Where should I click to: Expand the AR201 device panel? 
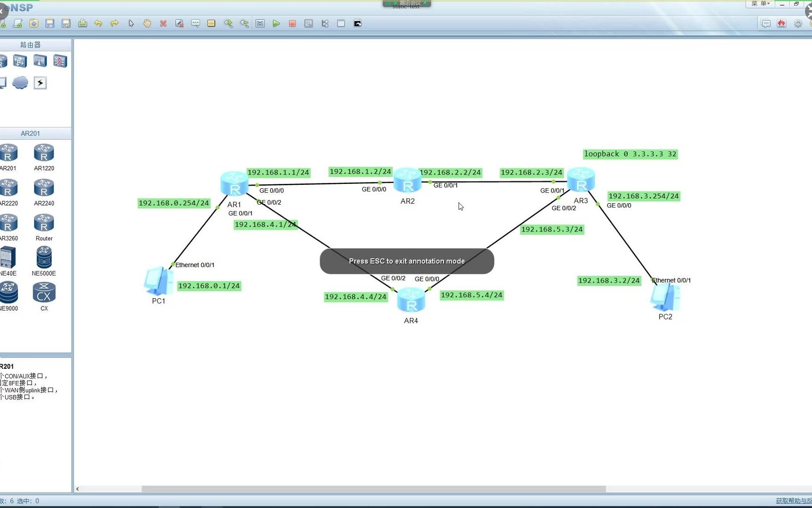click(30, 133)
